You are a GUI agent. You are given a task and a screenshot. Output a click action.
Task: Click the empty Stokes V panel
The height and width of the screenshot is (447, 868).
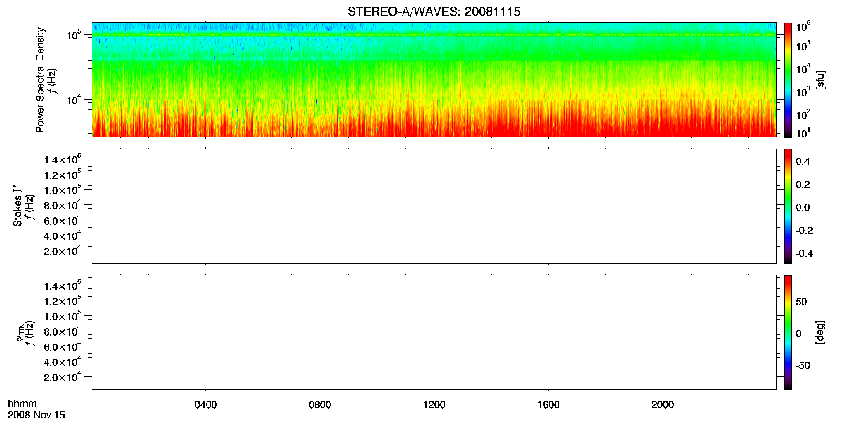434,206
